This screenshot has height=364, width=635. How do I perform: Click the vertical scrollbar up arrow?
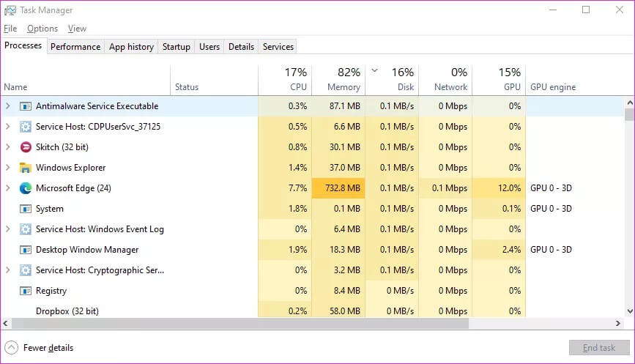click(x=630, y=103)
